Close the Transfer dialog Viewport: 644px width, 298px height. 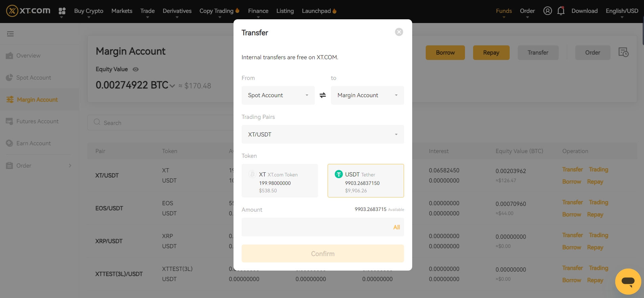(x=399, y=32)
